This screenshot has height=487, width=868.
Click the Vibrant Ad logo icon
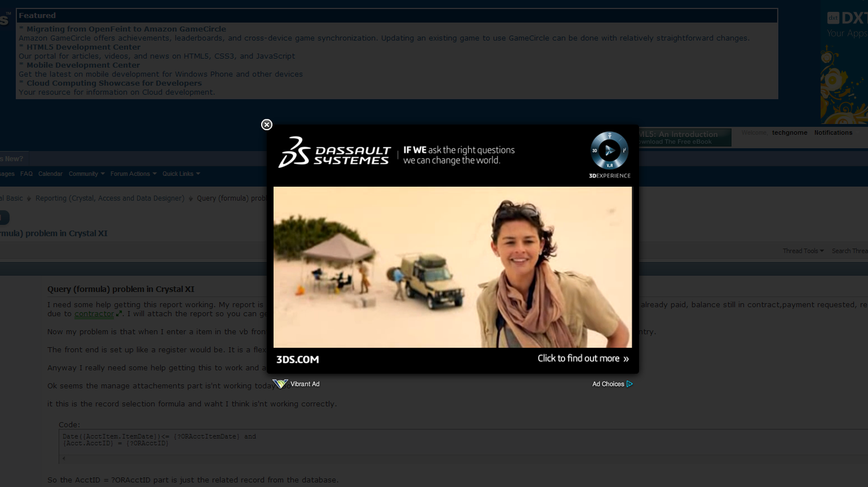point(280,384)
